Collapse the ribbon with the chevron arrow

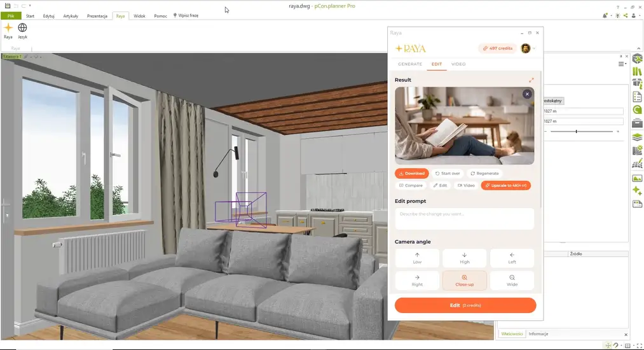pos(638,48)
